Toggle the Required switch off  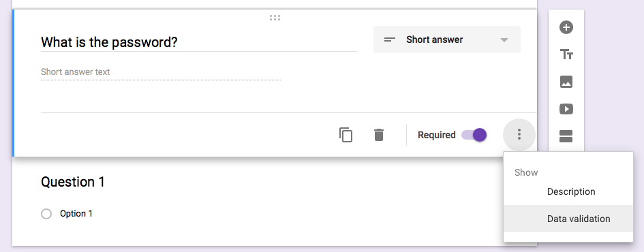(474, 135)
